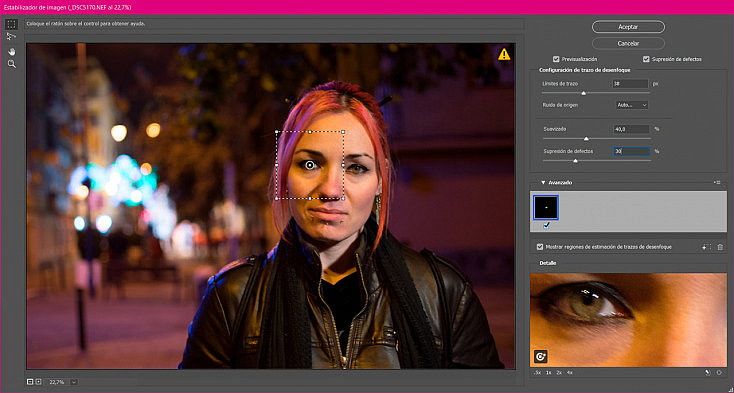Screen dimensions: 734x393
Task: Toggle Mostrar regiones de estimación checkbox
Action: click(x=540, y=247)
